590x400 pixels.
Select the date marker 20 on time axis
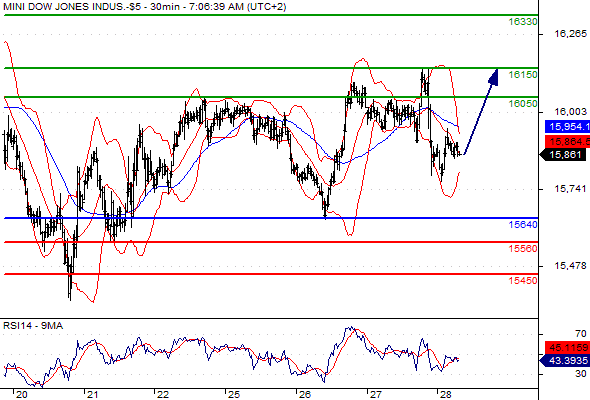click(x=21, y=394)
